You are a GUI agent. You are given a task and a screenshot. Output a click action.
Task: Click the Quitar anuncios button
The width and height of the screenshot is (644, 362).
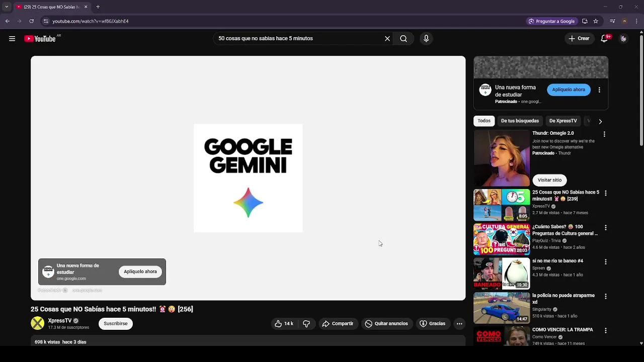(x=386, y=324)
